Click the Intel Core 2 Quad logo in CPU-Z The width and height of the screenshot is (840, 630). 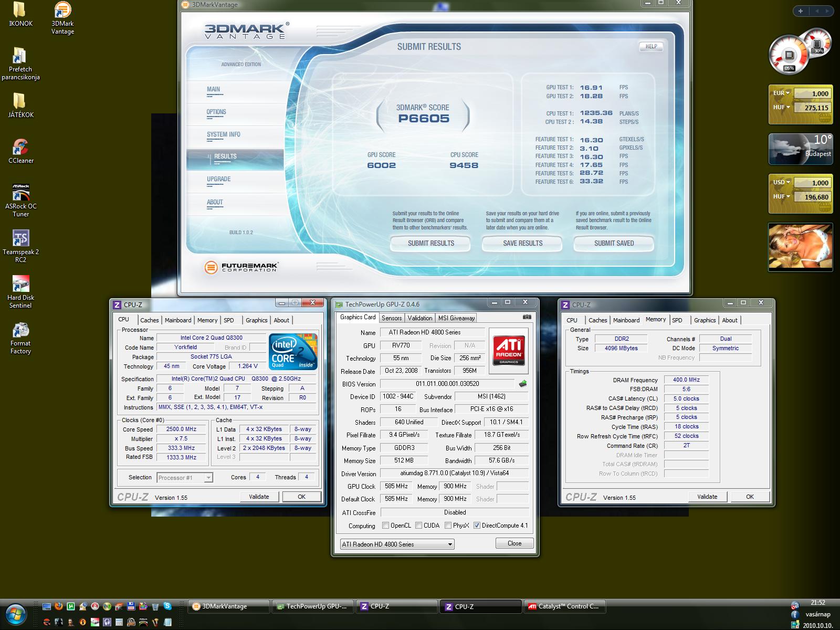click(293, 351)
